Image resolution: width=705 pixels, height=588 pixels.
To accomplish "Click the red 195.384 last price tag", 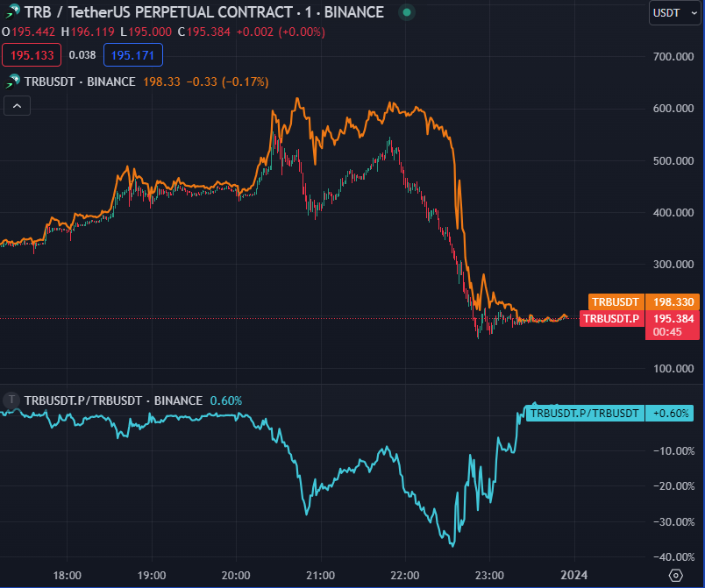I will coord(673,318).
